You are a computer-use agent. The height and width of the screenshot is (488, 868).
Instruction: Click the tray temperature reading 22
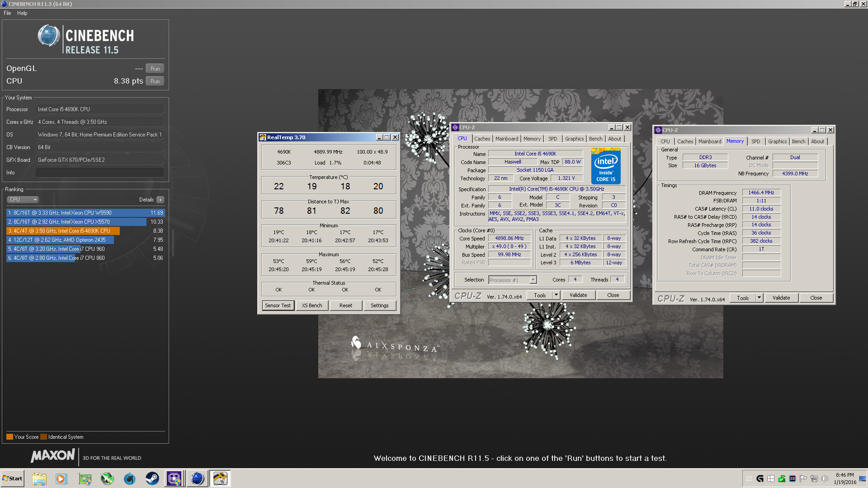[749, 479]
